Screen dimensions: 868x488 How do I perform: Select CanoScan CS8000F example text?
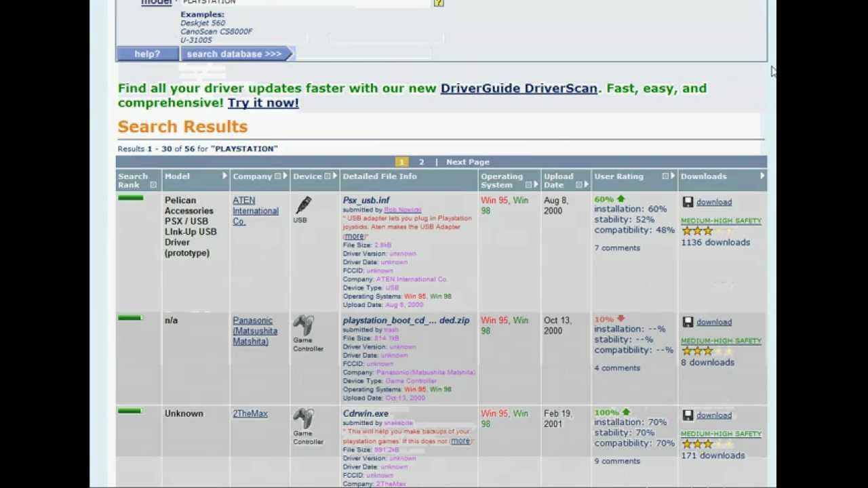click(216, 31)
